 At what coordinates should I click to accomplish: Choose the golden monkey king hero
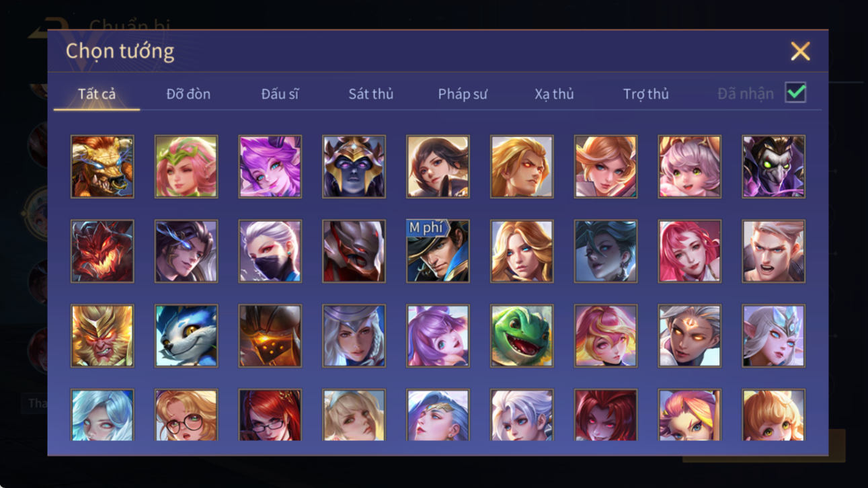pos(102,335)
